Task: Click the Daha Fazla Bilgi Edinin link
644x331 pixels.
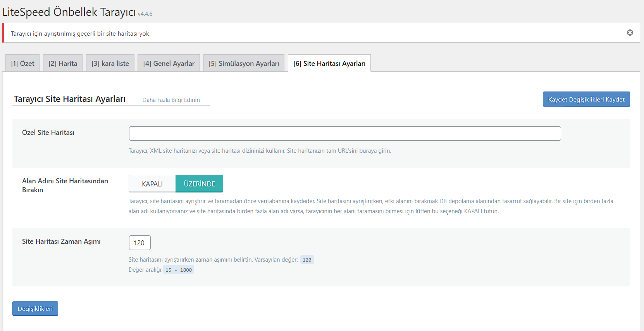Action: coord(171,100)
